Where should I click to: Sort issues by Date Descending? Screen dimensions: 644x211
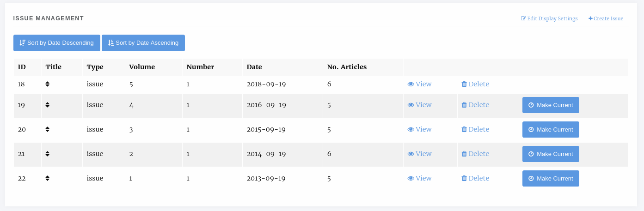click(57, 43)
